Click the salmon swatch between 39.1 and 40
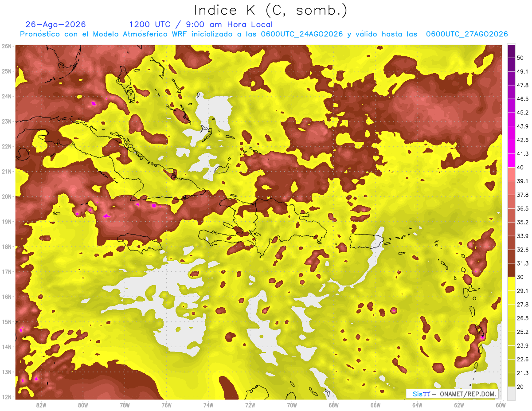 click(511, 174)
